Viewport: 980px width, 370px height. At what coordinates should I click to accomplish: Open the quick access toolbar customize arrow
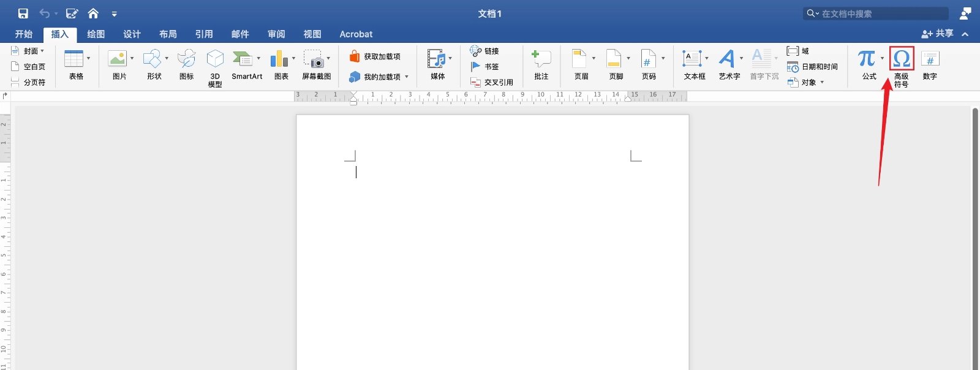pos(114,13)
